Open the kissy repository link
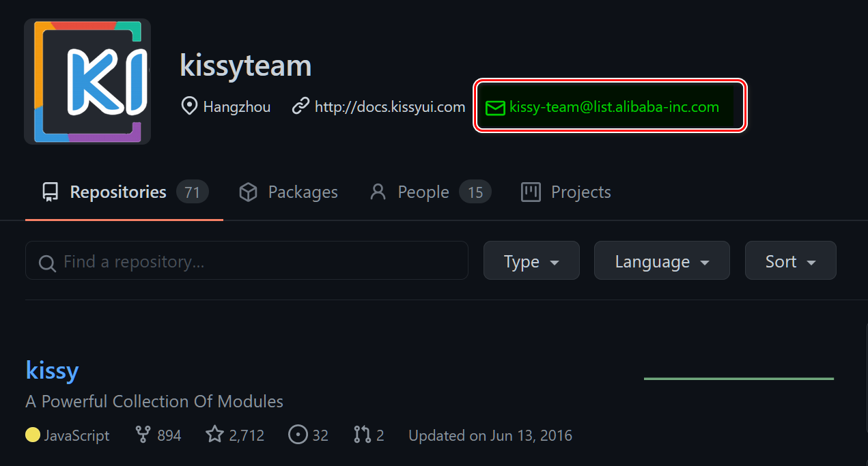The width and height of the screenshot is (868, 466). pos(52,370)
